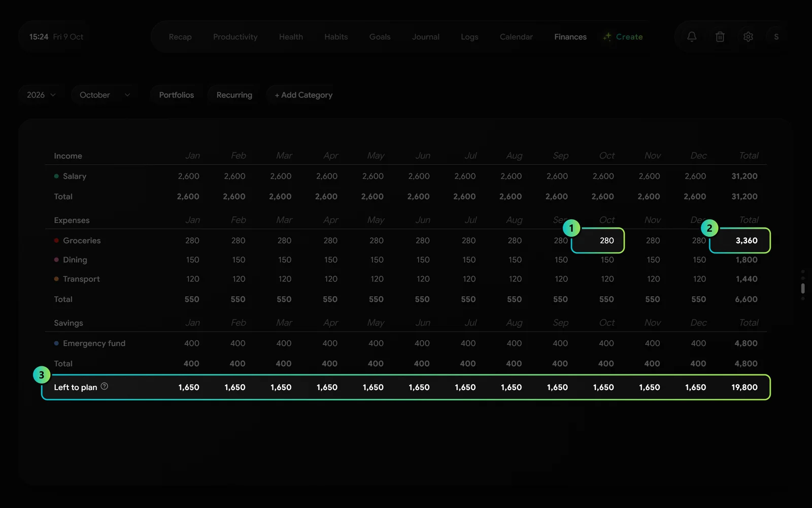Click the Savings section header

[x=69, y=323]
